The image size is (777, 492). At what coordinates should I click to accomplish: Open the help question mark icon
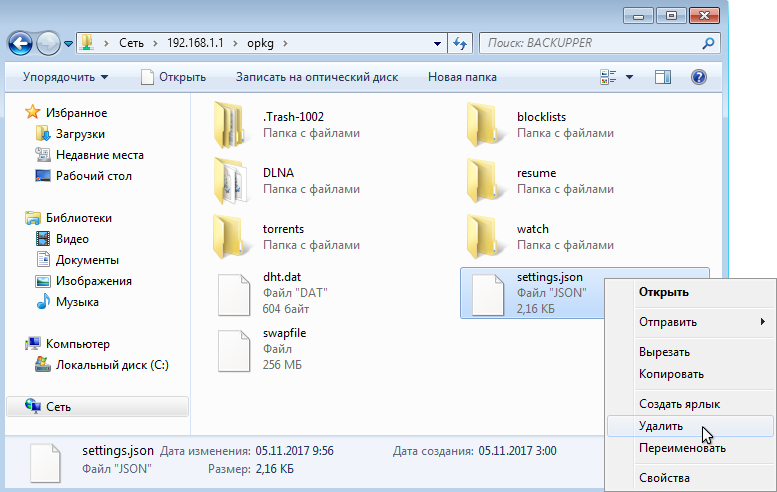(x=699, y=77)
